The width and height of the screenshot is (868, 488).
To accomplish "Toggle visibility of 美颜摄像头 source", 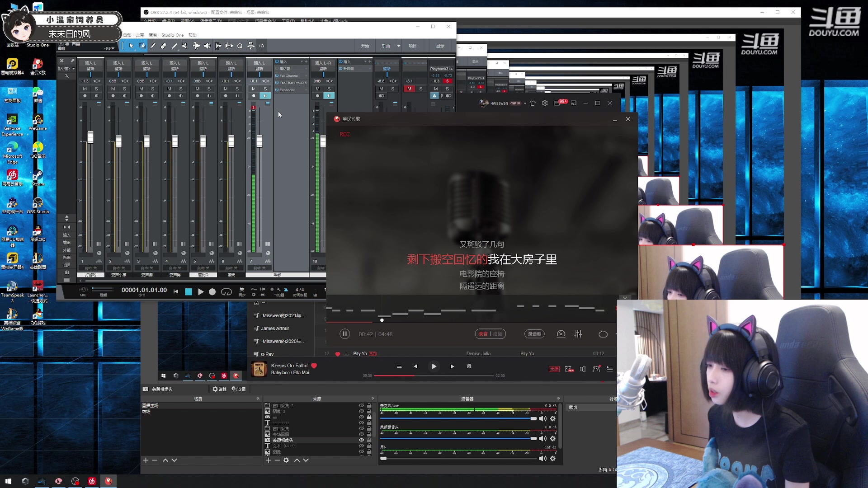I will (x=361, y=440).
